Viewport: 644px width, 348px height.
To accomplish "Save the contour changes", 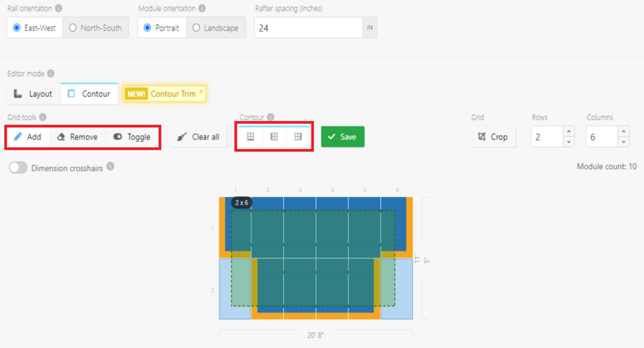I will pos(342,137).
